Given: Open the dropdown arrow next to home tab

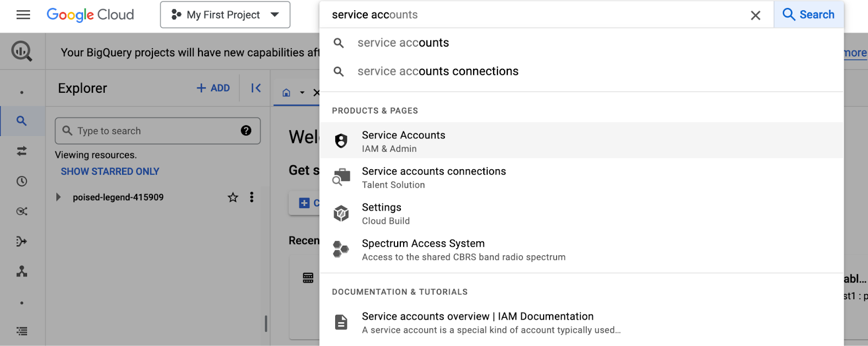Looking at the screenshot, I should (302, 93).
